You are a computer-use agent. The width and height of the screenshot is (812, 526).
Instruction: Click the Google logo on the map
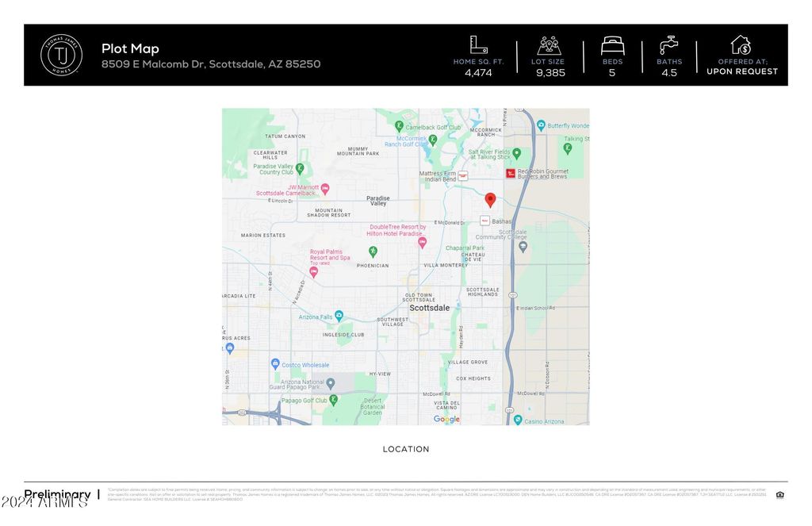(446, 419)
